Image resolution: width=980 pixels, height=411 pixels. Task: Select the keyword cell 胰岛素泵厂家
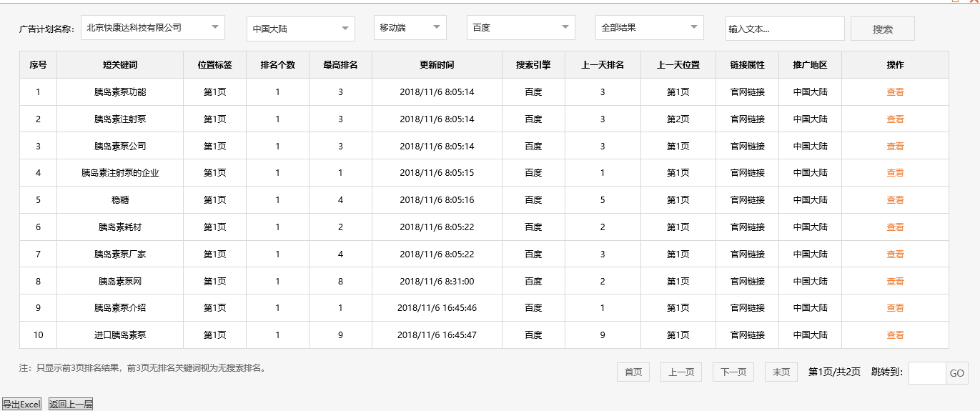tap(120, 254)
